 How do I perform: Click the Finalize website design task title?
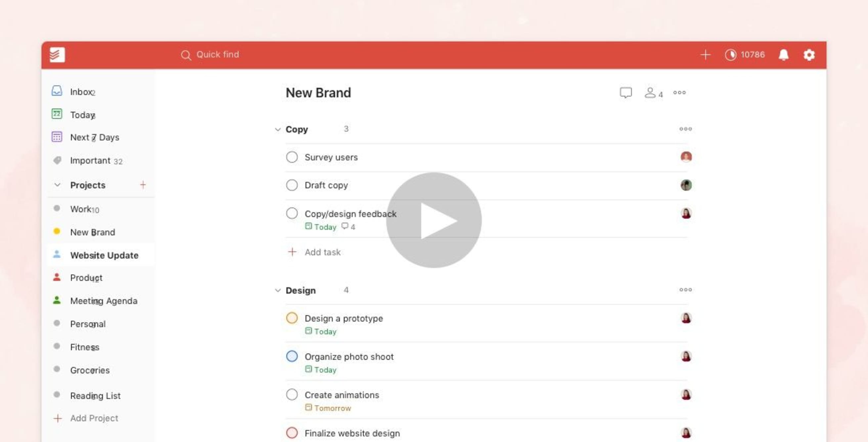(x=352, y=433)
